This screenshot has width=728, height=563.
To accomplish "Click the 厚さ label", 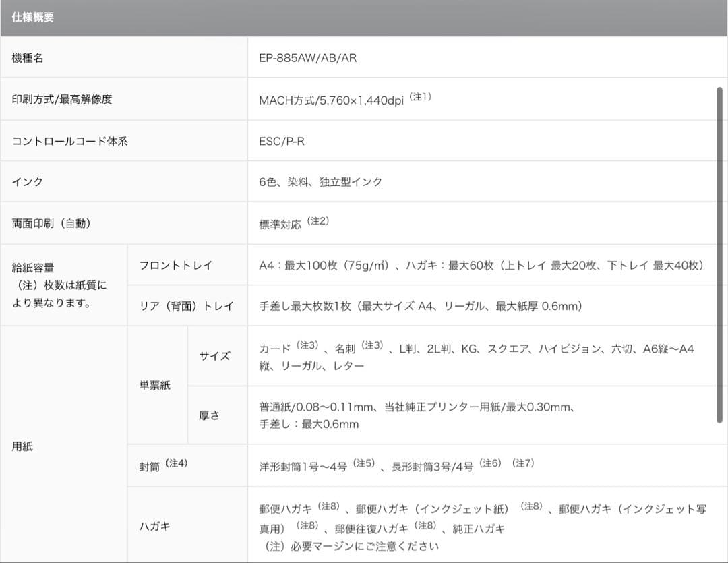I will pyautogui.click(x=210, y=415).
